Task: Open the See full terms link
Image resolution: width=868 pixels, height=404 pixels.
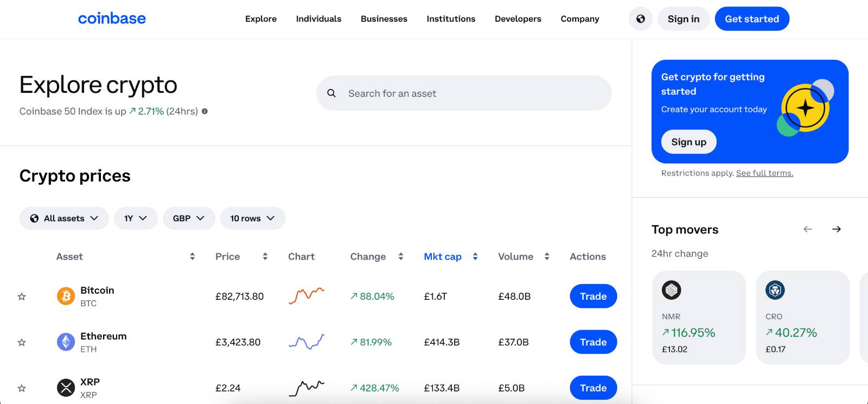Action: point(764,173)
